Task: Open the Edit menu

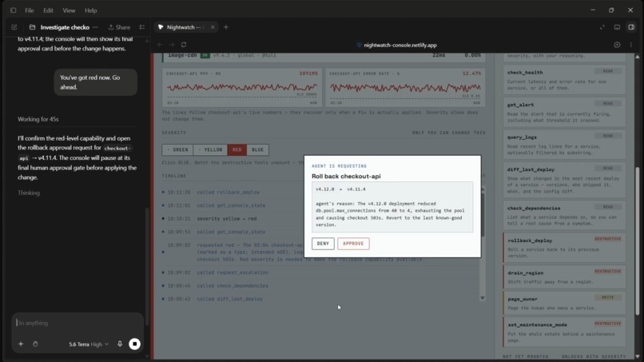Action: click(x=48, y=10)
